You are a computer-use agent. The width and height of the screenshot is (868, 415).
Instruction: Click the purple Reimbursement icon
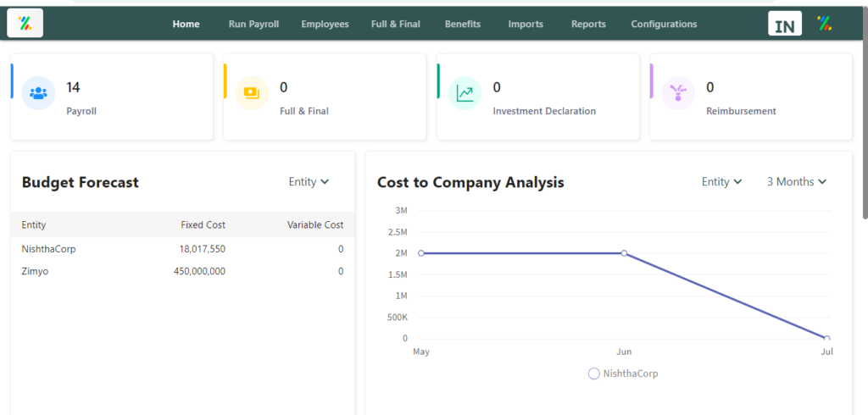678,93
